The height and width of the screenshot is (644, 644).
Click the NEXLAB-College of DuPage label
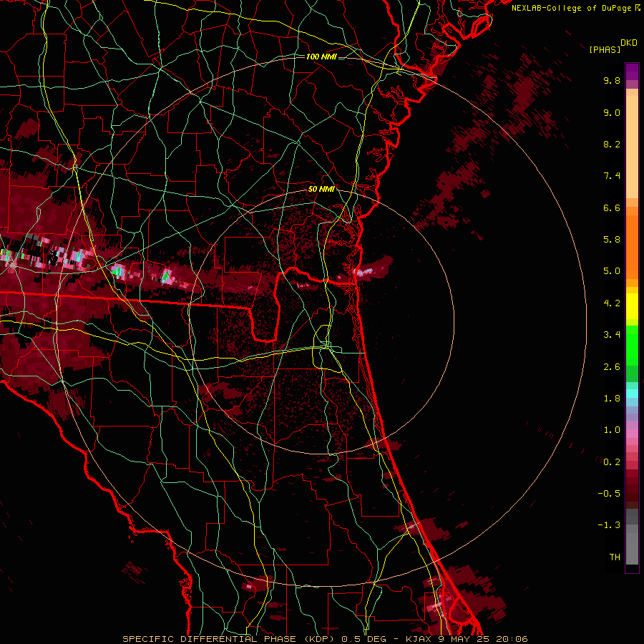tap(572, 8)
